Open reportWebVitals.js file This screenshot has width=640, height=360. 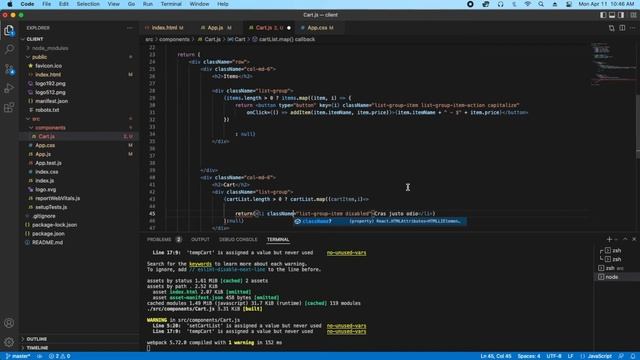click(58, 198)
